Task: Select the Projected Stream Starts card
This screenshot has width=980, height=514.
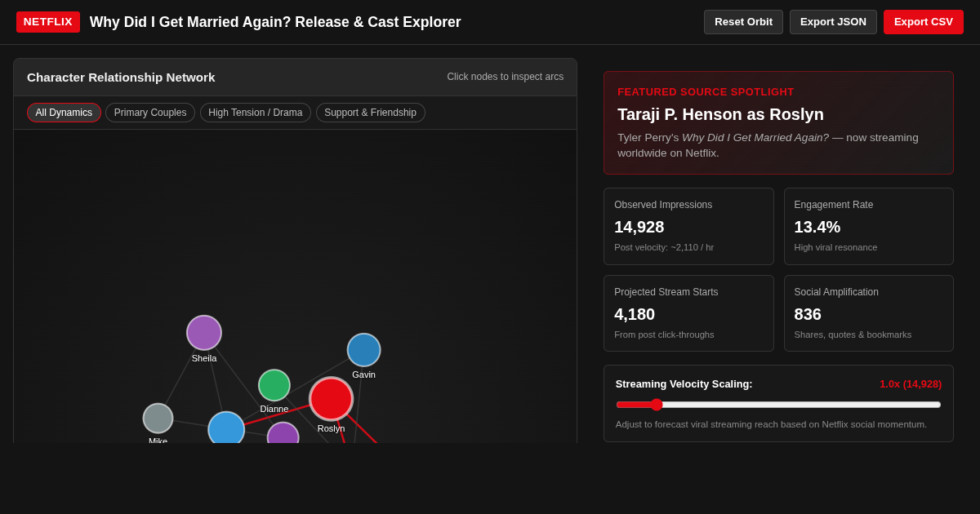Action: 688,313
